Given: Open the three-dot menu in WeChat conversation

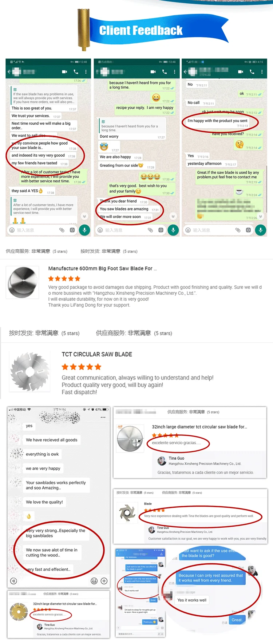Looking at the screenshot, I should 103,417.
